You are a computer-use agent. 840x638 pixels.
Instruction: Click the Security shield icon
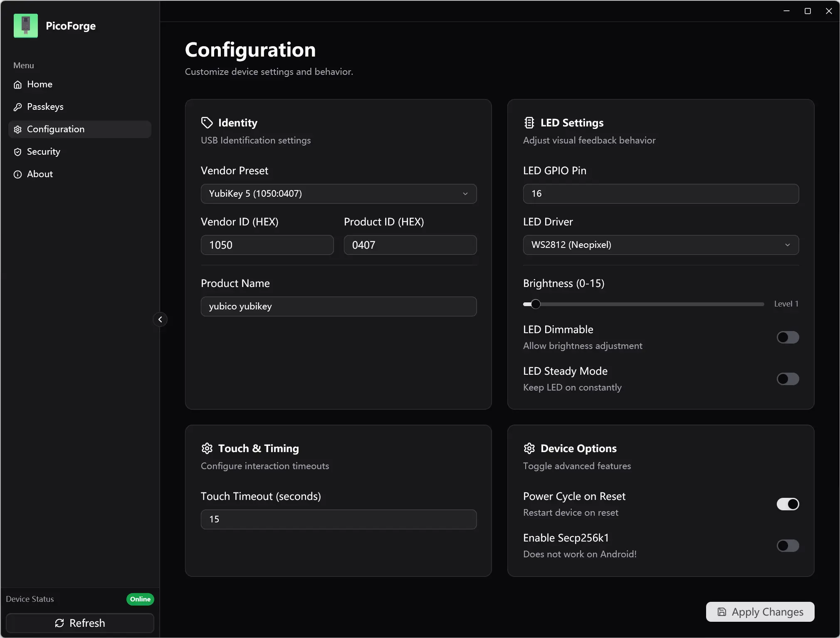pos(17,152)
